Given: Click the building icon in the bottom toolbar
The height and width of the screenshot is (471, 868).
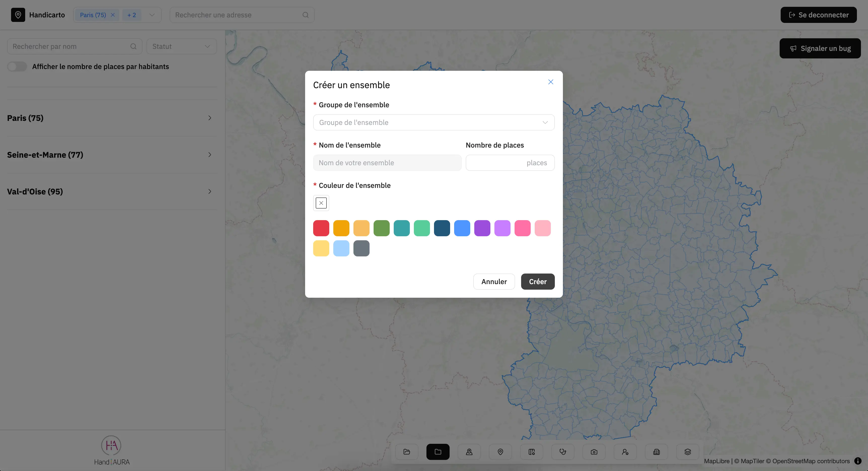Looking at the screenshot, I should pyautogui.click(x=656, y=452).
